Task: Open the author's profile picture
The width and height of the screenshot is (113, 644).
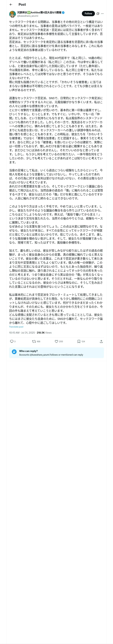Action: [x=13, y=14]
